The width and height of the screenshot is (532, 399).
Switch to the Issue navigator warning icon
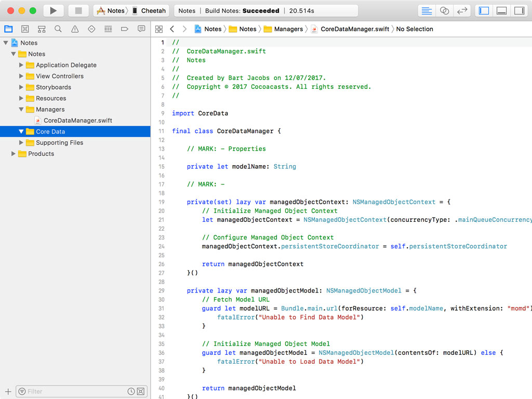coord(75,29)
